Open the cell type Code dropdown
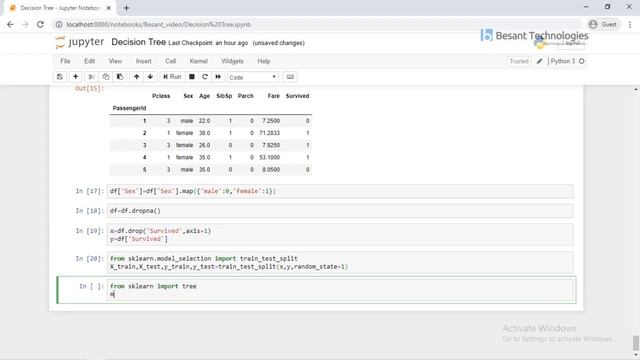 pyautogui.click(x=253, y=77)
